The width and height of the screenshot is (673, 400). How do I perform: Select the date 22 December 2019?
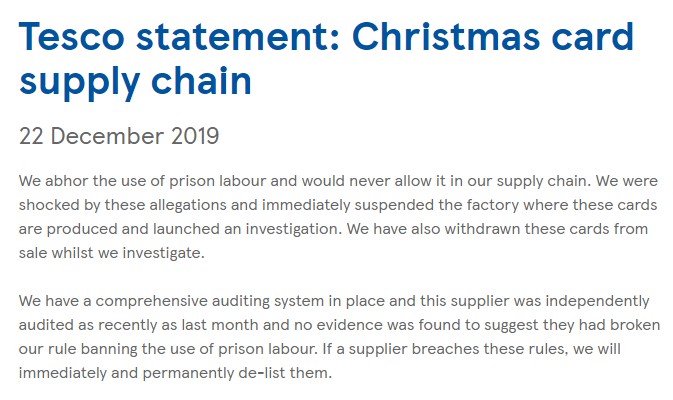tap(119, 135)
